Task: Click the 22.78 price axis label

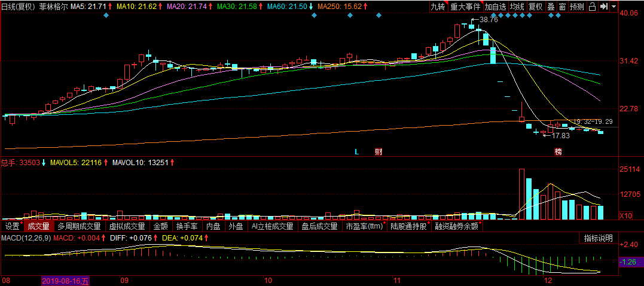Action: (628, 108)
